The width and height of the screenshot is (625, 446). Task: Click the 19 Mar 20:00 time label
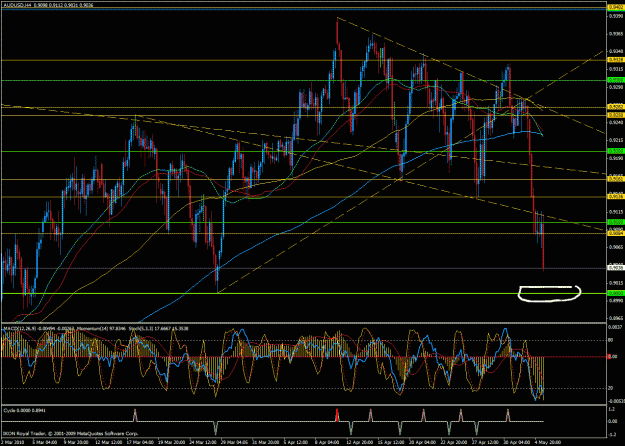169,442
